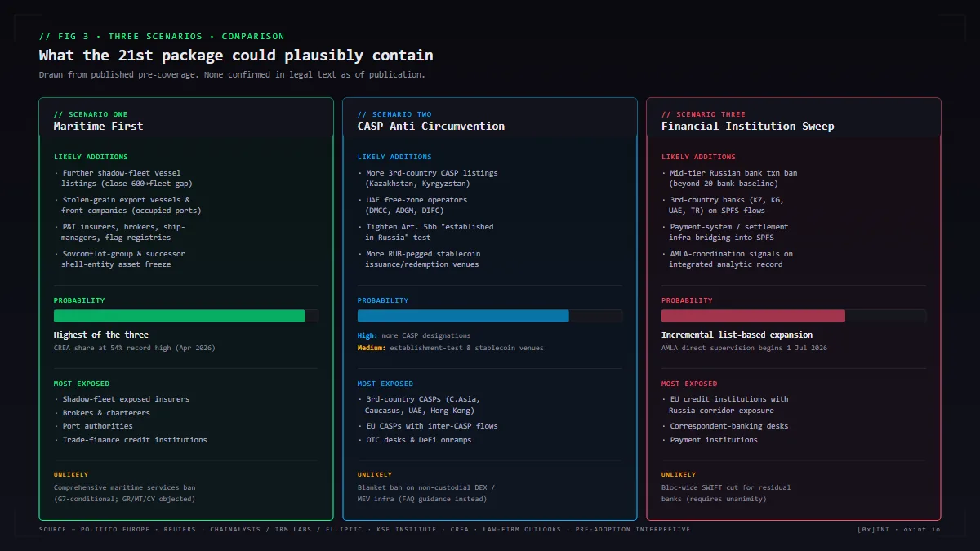Click 'Shadow-fleet exposed insurers' item

tap(122, 399)
